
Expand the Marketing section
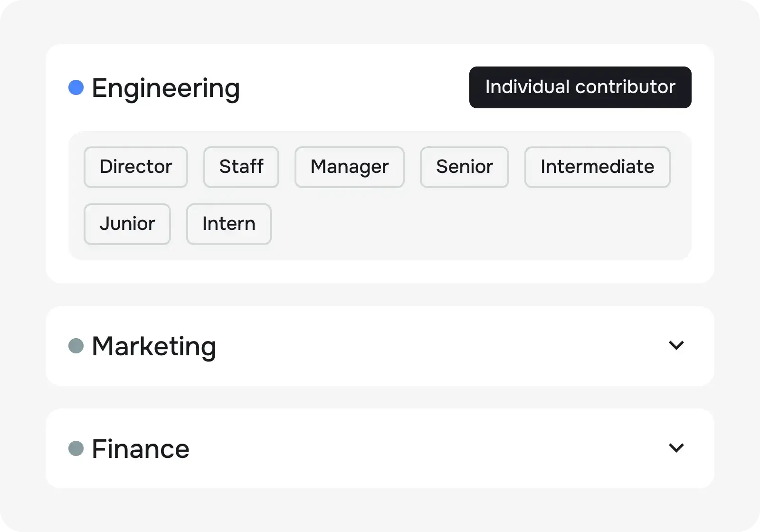[676, 345]
